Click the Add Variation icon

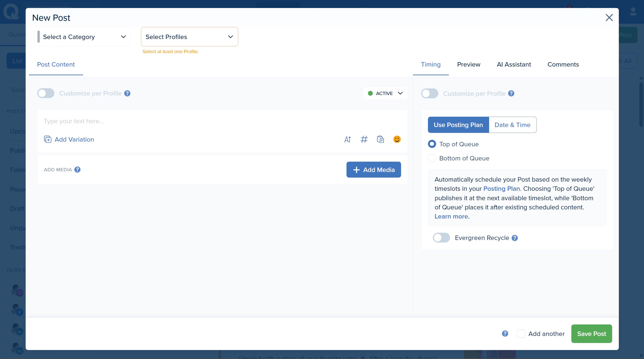click(x=48, y=140)
